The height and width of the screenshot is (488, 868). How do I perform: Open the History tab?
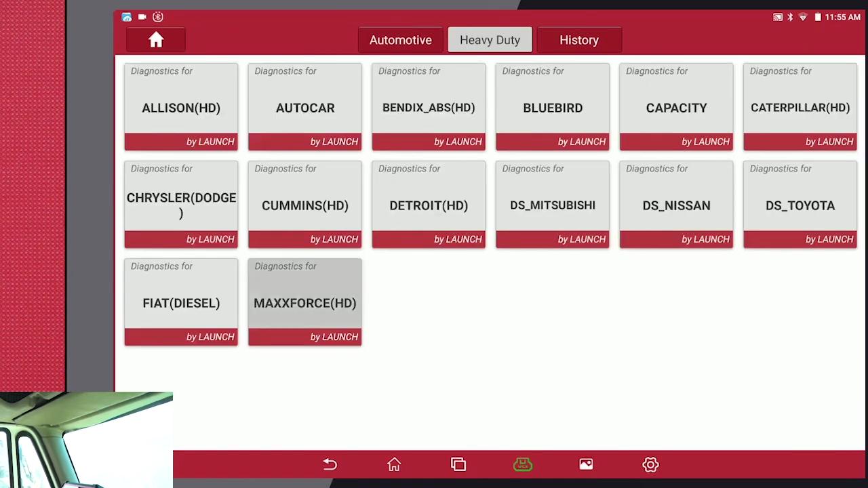pyautogui.click(x=578, y=40)
